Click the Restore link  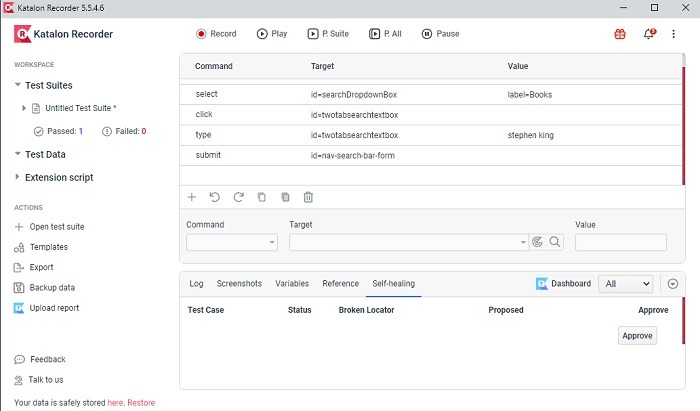(141, 403)
